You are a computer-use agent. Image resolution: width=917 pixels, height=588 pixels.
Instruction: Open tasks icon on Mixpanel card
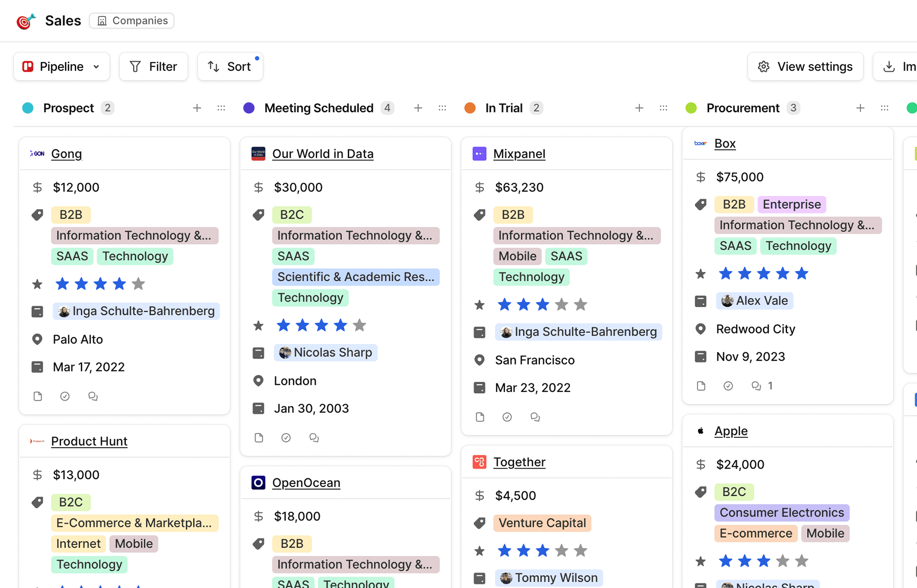[507, 417]
